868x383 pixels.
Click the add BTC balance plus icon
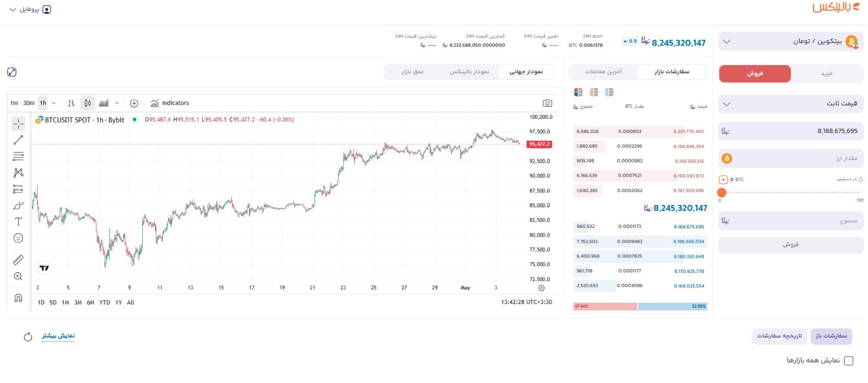tap(723, 180)
